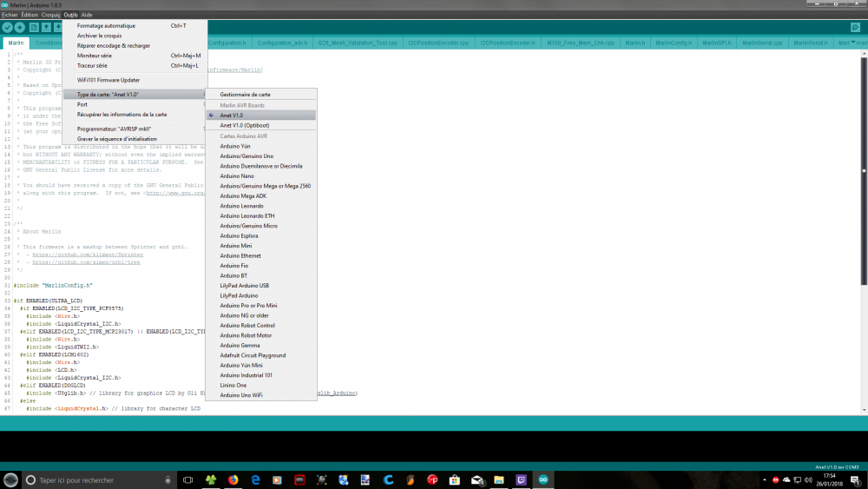The image size is (868, 489).
Task: Select Adafruit Circuit Playground board
Action: 260,355
